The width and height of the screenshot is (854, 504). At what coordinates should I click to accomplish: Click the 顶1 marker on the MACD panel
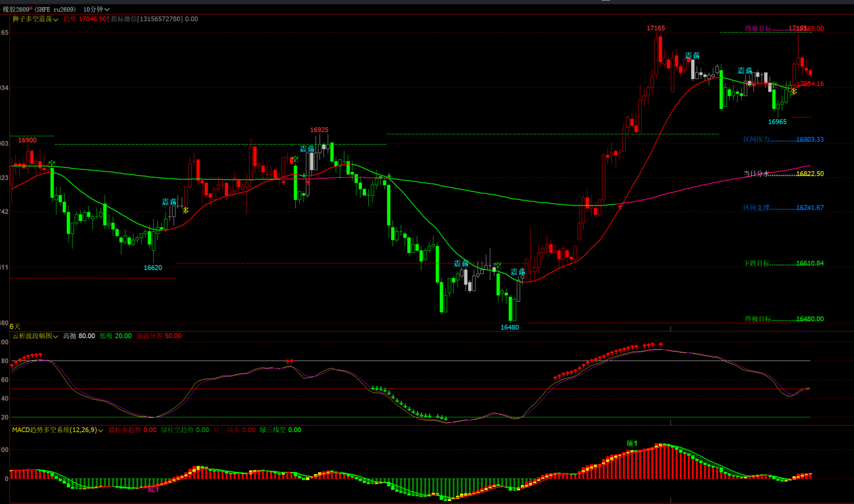point(632,443)
